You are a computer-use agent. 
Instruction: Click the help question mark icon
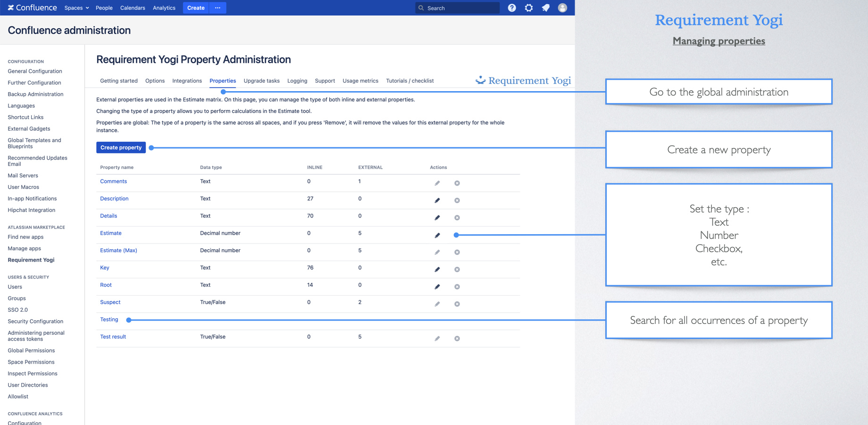point(512,8)
